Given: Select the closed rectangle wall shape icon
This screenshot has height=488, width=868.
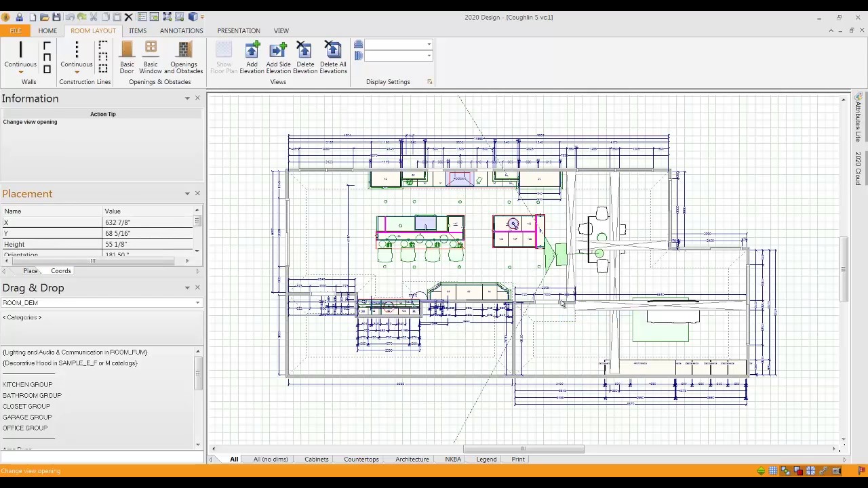Looking at the screenshot, I should point(47,68).
